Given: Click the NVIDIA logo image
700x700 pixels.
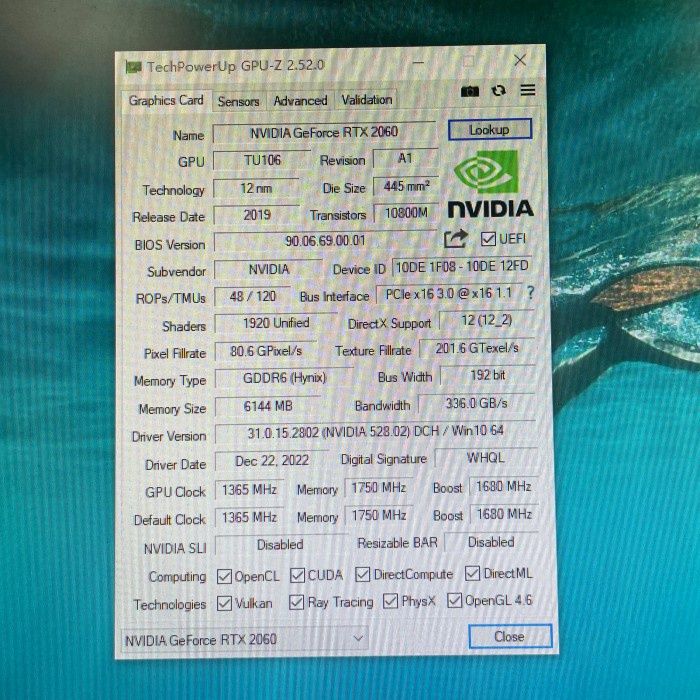Looking at the screenshot, I should point(489,186).
